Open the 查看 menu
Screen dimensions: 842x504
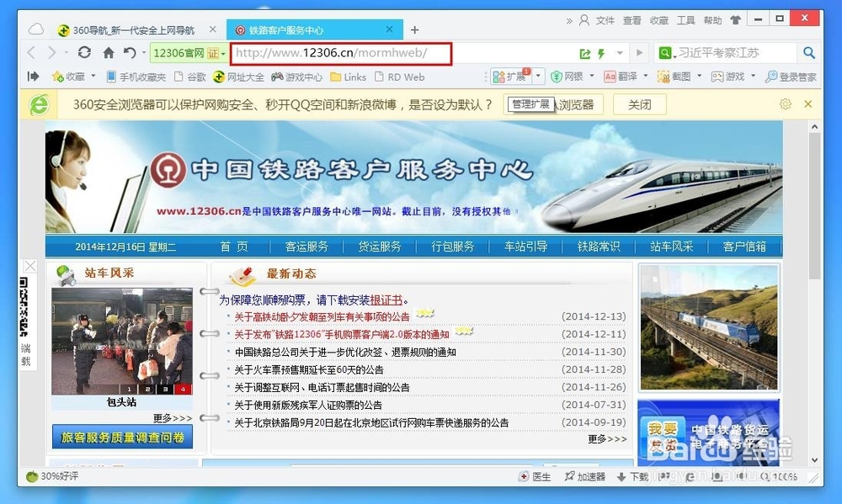click(x=632, y=20)
